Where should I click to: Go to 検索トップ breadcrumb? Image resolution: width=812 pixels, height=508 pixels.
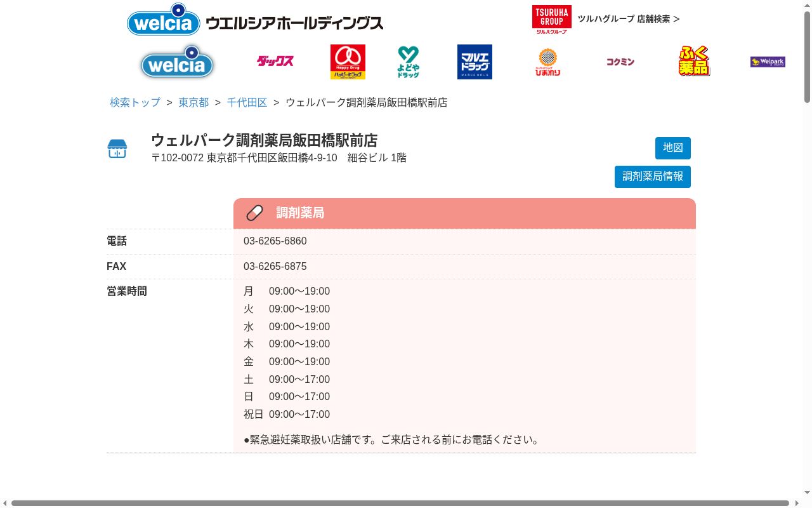135,102
